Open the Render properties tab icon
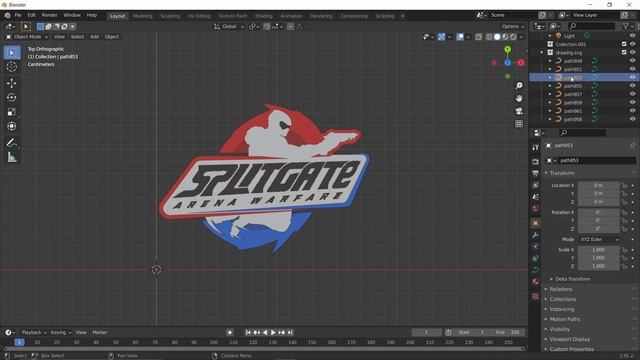The width and height of the screenshot is (640, 360). coord(536,162)
